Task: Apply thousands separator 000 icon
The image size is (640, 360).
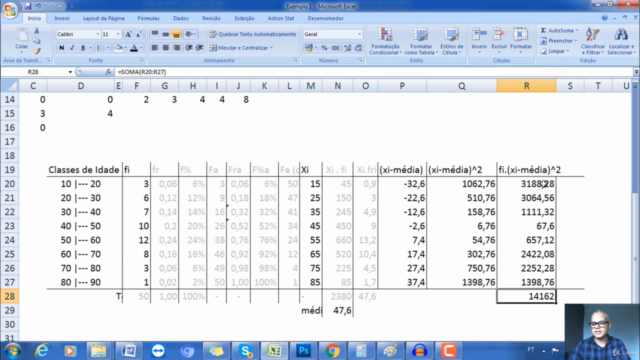Action: click(x=335, y=48)
